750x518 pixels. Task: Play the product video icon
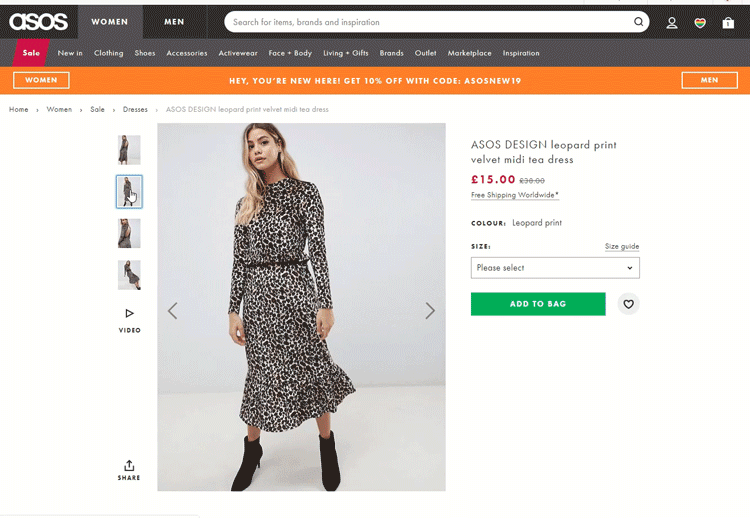pyautogui.click(x=129, y=314)
